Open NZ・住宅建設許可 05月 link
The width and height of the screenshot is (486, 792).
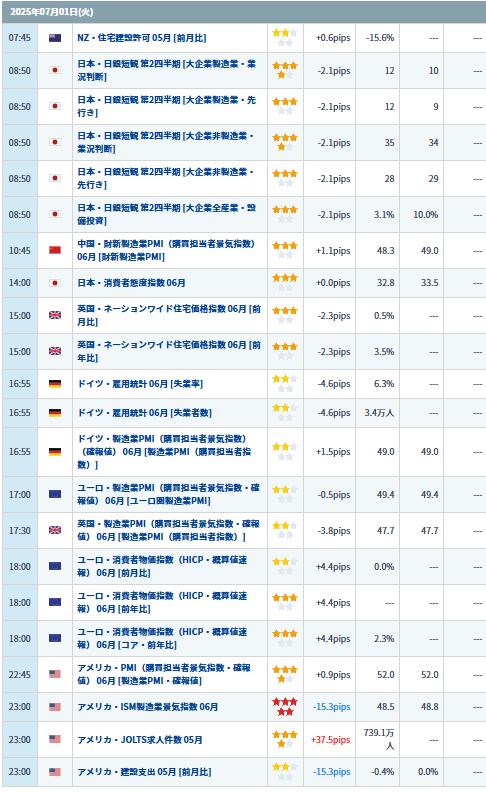tap(141, 38)
